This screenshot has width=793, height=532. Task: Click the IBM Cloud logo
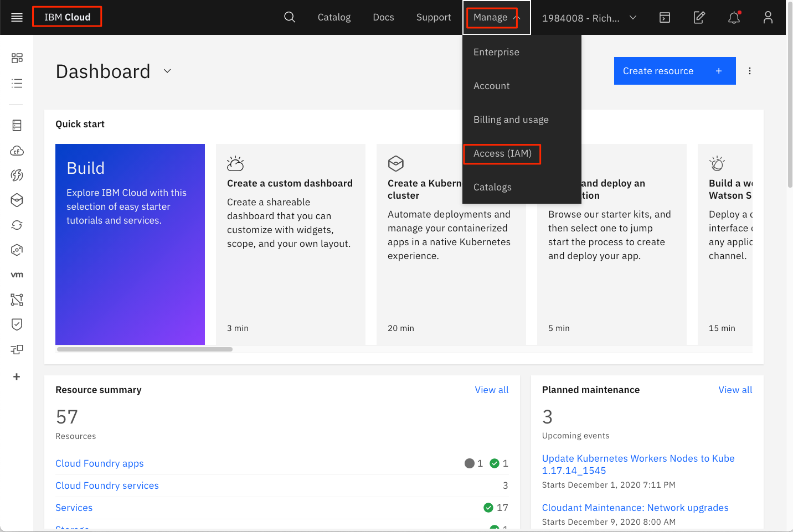click(x=67, y=17)
